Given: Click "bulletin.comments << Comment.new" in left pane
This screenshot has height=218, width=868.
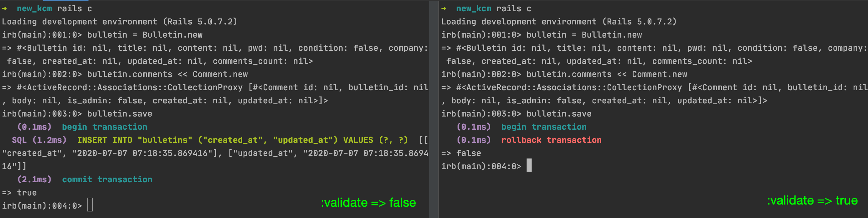Looking at the screenshot, I should tap(168, 74).
